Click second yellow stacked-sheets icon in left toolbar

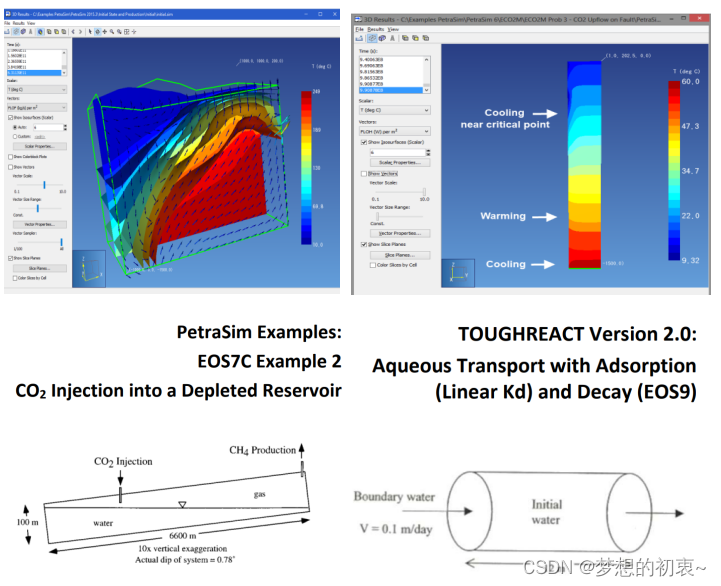point(57,32)
